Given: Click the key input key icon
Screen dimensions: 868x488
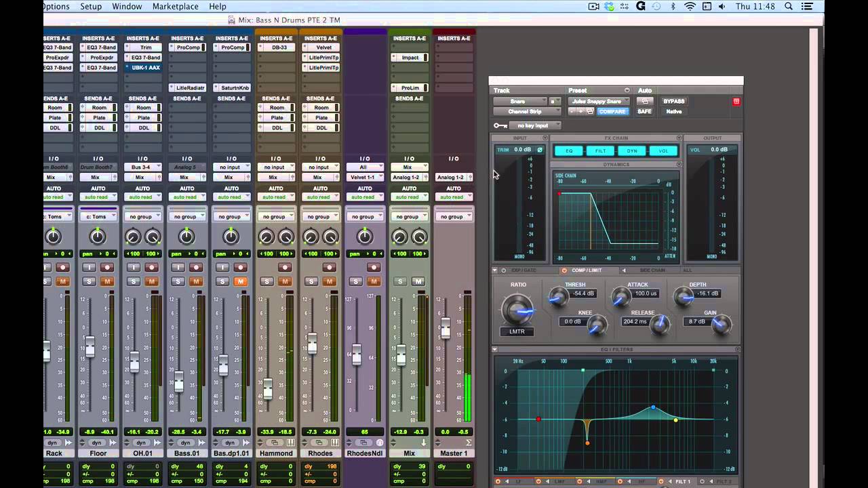Looking at the screenshot, I should 500,125.
